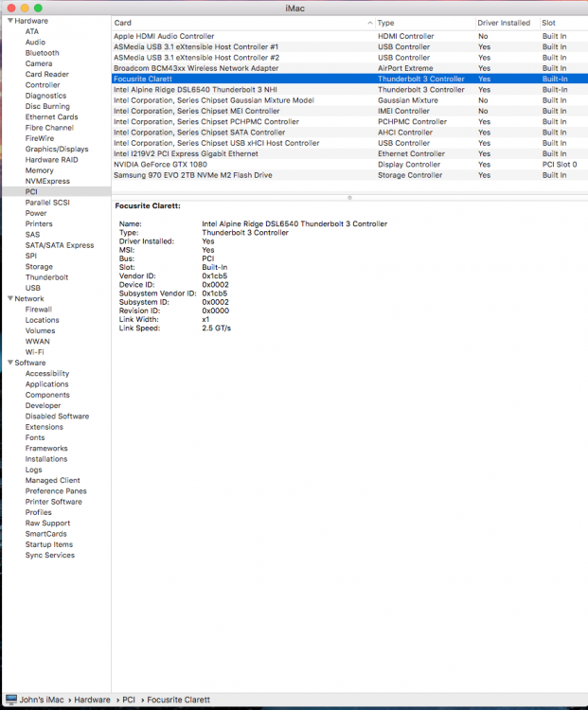Image resolution: width=588 pixels, height=710 pixels.
Task: Select Audio in the sidebar
Action: pyautogui.click(x=35, y=42)
